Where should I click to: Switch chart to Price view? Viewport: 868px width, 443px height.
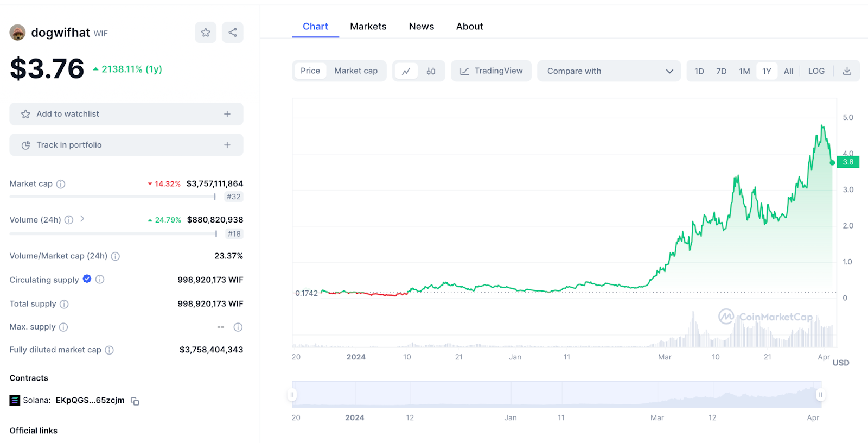[x=310, y=71]
